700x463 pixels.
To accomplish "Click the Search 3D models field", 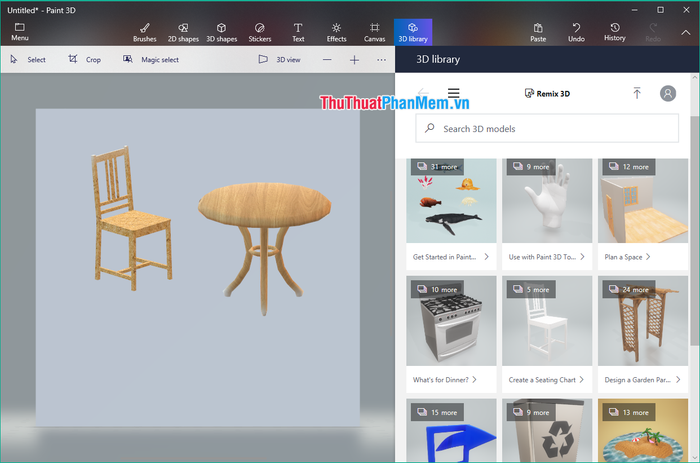I will (547, 129).
